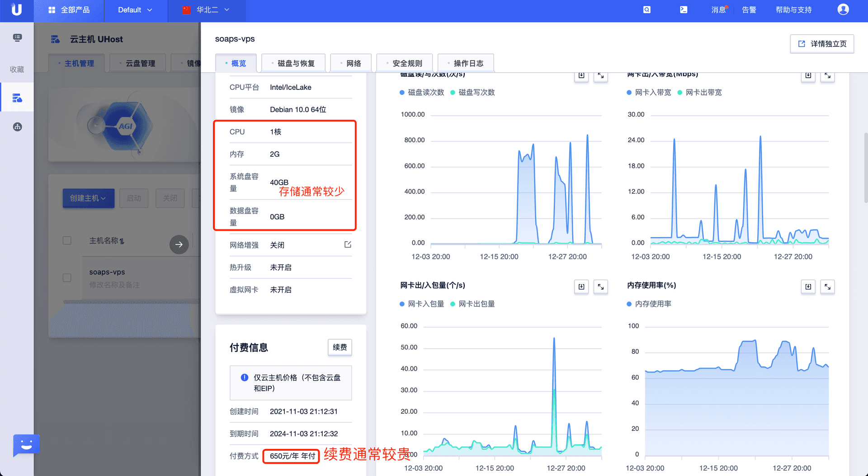868x476 pixels.
Task: Click the UCloud logo icon
Action: click(x=17, y=10)
